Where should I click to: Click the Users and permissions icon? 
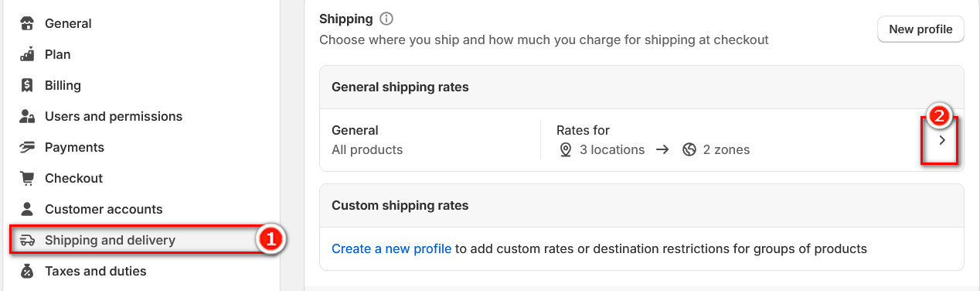click(28, 116)
